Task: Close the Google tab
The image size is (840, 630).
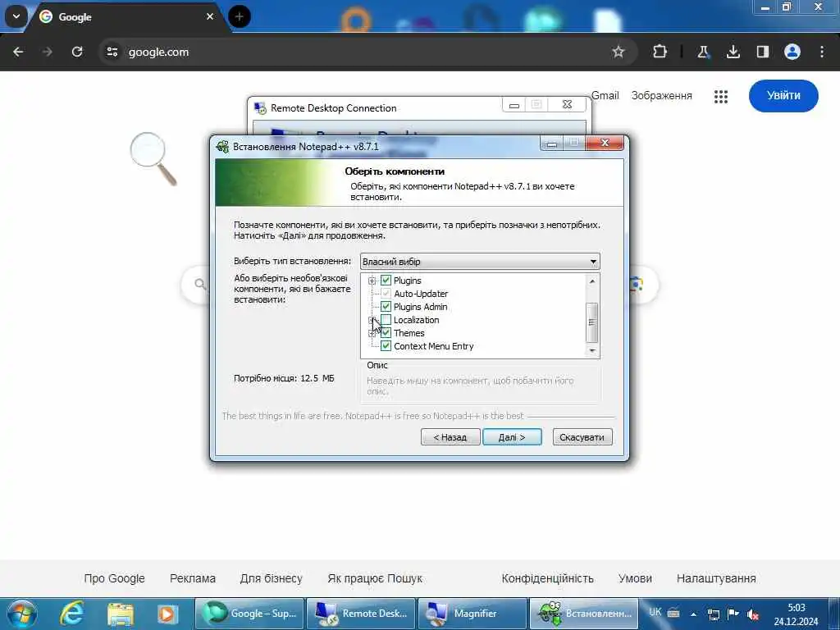Action: tap(210, 16)
